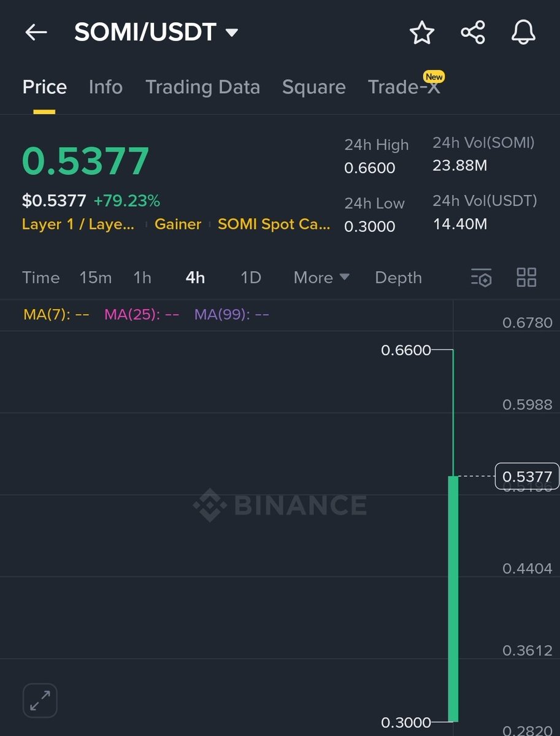Tap the Layer 1 category tag
This screenshot has height=736, width=560.
tap(78, 224)
